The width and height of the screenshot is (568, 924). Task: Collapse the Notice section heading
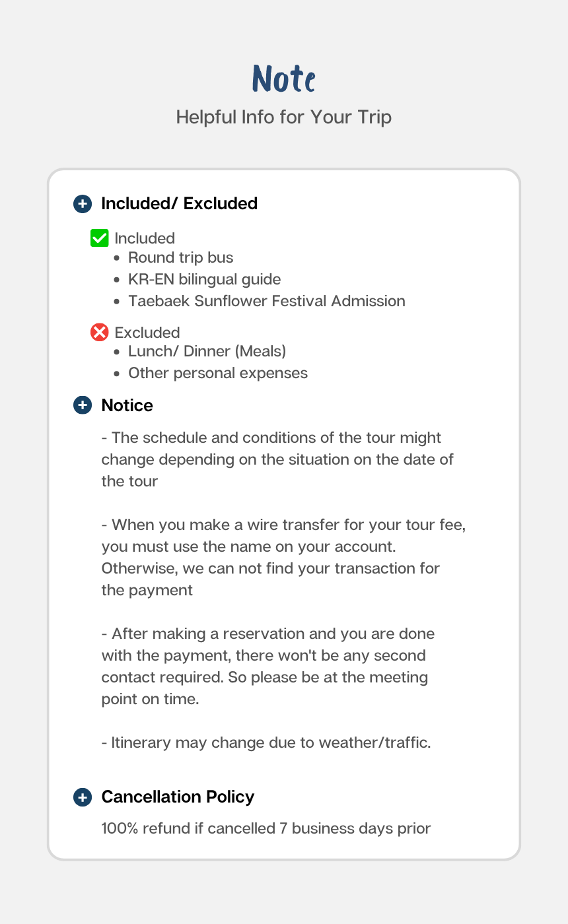[x=127, y=405]
